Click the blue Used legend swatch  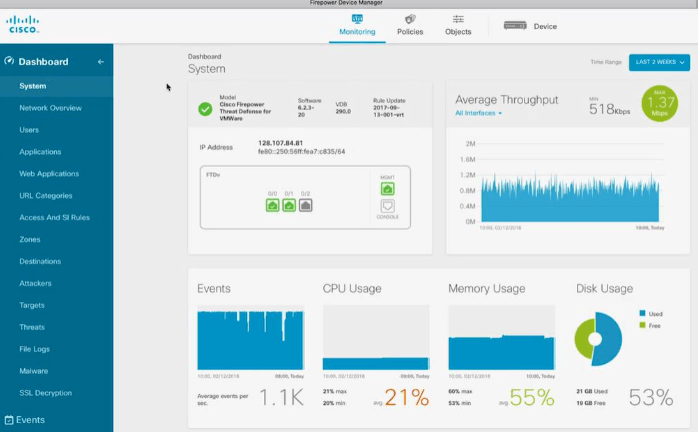(x=642, y=313)
